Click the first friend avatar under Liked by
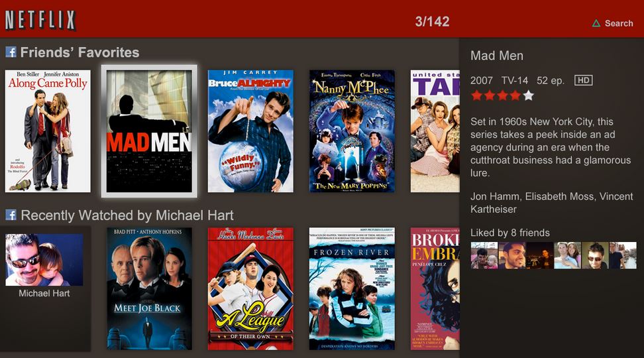The height and width of the screenshot is (358, 644). pos(484,255)
